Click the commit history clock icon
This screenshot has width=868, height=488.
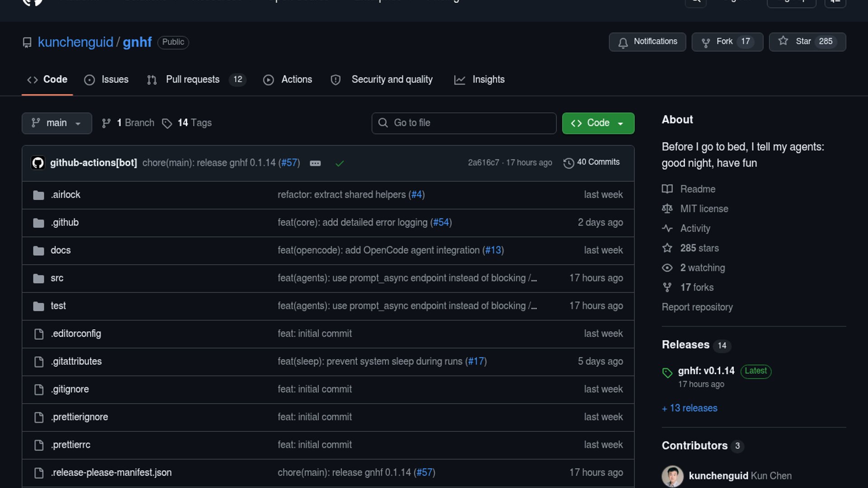click(x=568, y=163)
